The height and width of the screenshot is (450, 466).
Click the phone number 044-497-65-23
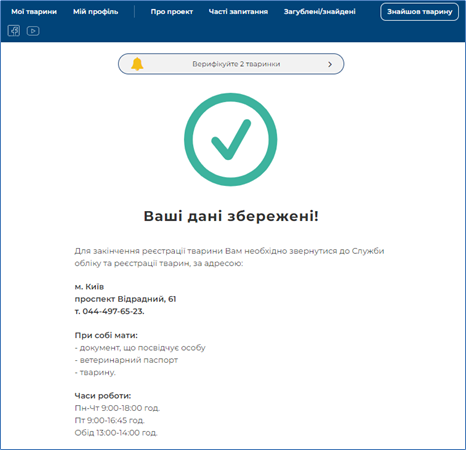pyautogui.click(x=113, y=311)
